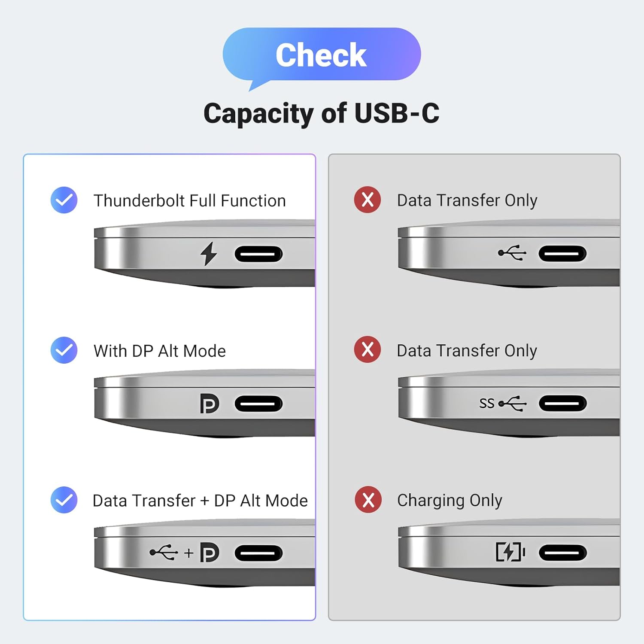Image resolution: width=644 pixels, height=644 pixels.
Task: Click the USB trident icon beside the plus sign
Action: point(164,553)
